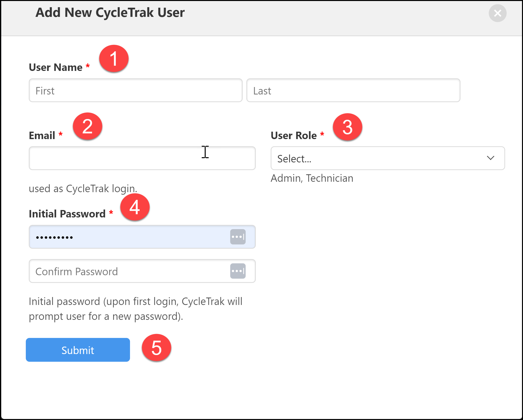Click the red step 5 badge

click(156, 348)
